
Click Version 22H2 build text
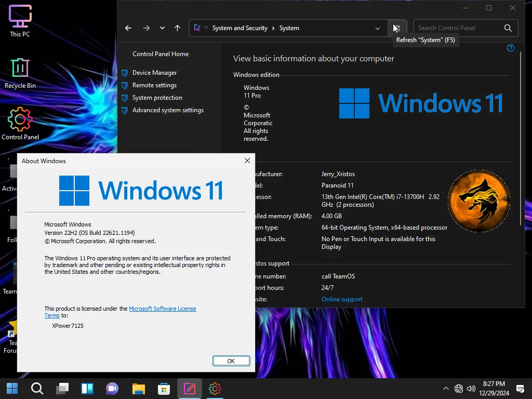pos(89,233)
